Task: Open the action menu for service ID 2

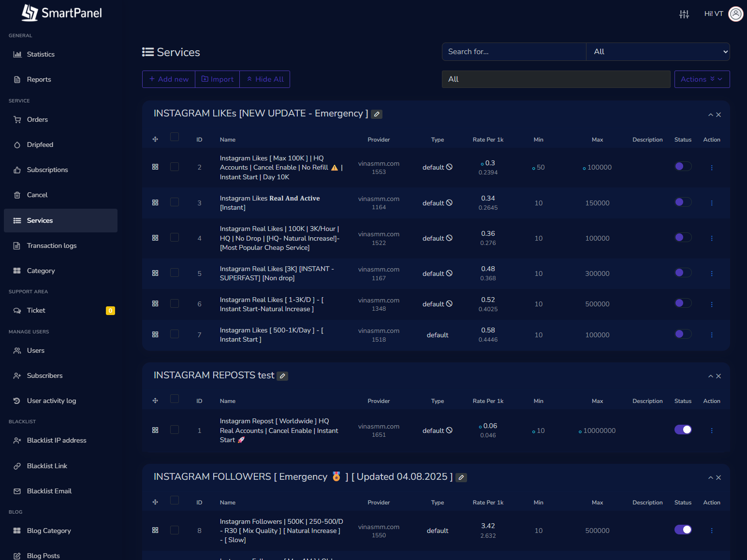Action: (711, 167)
